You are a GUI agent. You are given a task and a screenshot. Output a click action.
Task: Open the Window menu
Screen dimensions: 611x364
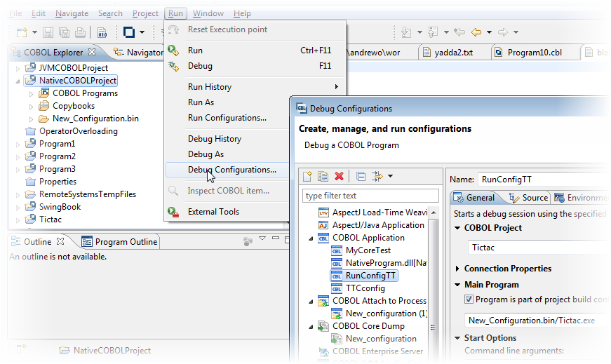click(208, 13)
